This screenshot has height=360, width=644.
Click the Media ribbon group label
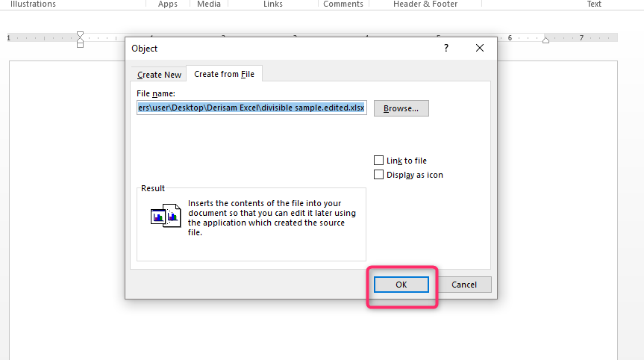pos(209,4)
